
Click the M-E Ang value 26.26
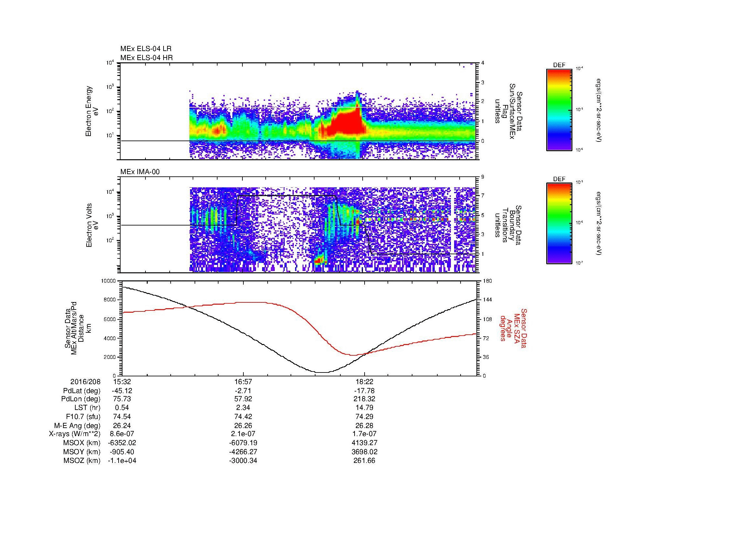[x=243, y=425]
